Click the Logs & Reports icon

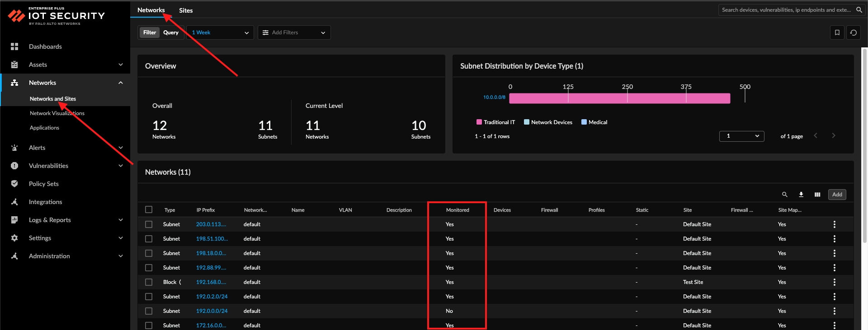point(14,220)
